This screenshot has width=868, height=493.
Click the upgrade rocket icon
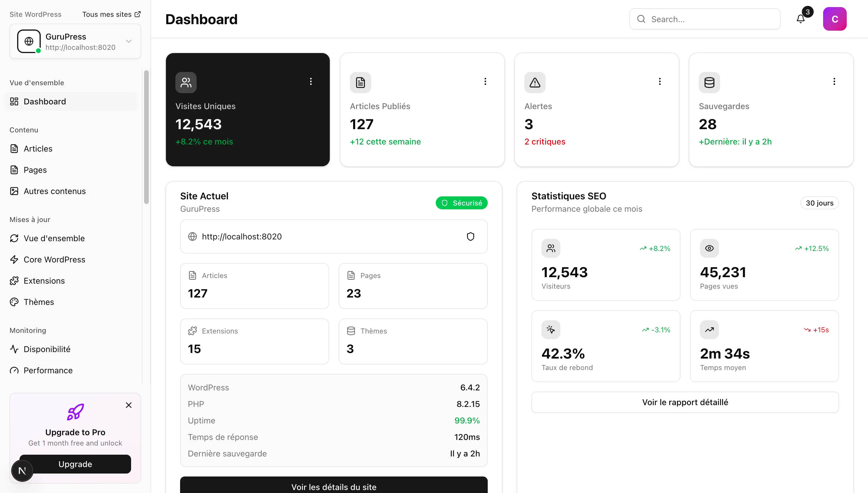click(75, 411)
